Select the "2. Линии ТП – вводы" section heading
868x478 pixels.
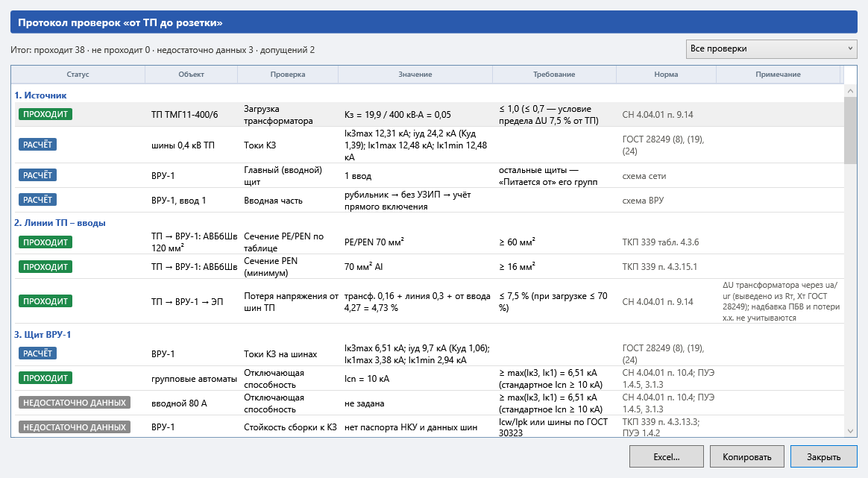(60, 223)
